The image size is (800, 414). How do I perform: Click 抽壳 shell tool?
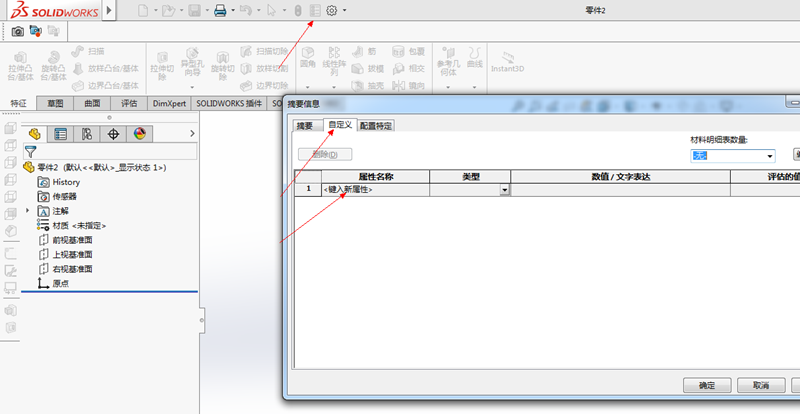(368, 85)
